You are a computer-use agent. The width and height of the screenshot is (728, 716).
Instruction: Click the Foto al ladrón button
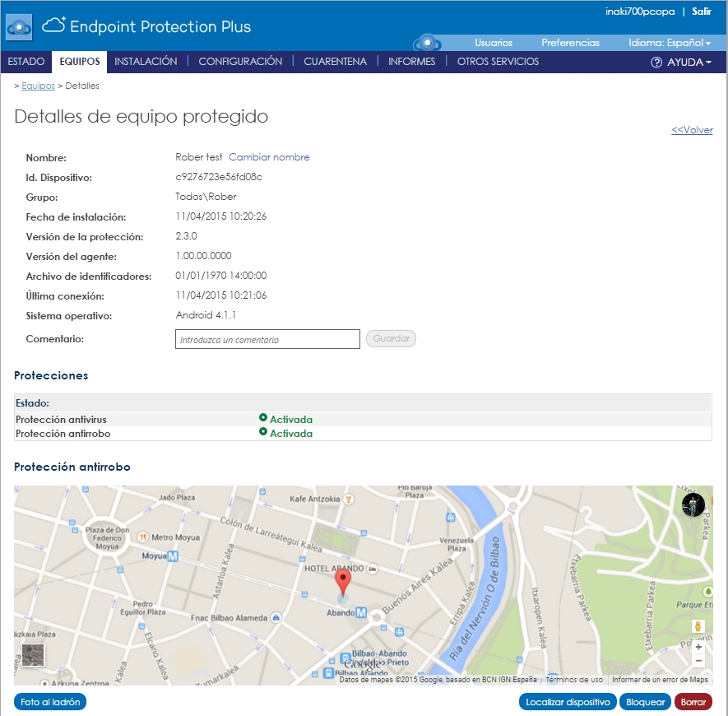coord(50,702)
